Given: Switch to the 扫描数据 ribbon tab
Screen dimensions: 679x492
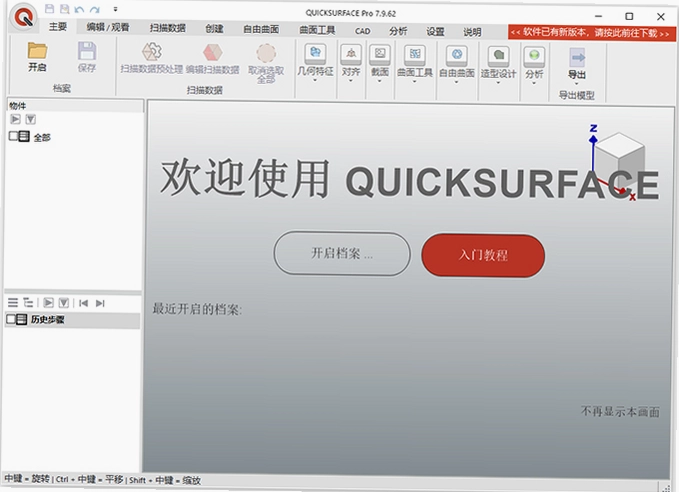Looking at the screenshot, I should pyautogui.click(x=168, y=28).
